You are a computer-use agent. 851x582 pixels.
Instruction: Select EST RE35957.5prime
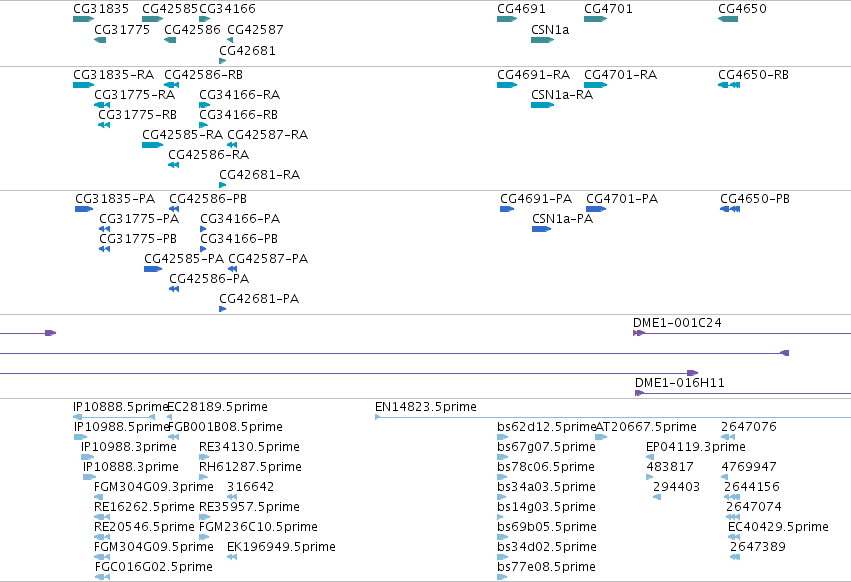(249, 507)
